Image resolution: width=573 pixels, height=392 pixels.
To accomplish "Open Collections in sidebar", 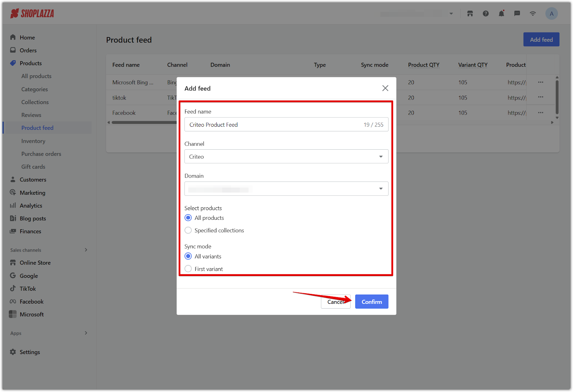I will pos(35,102).
